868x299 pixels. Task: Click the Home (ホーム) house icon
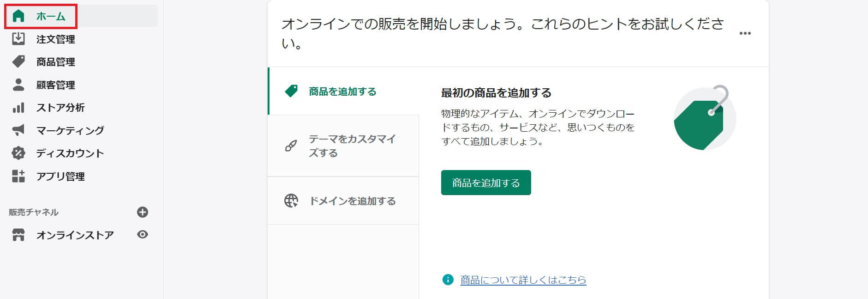(18, 16)
